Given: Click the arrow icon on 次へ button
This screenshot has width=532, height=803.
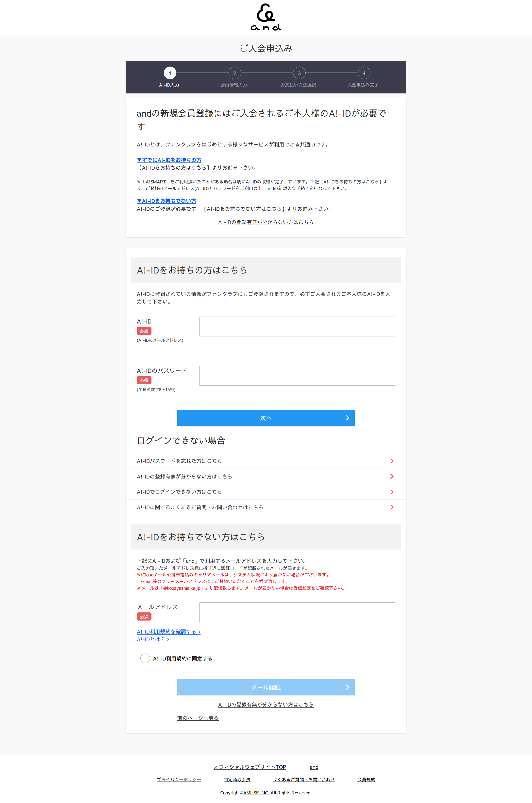Looking at the screenshot, I should [x=348, y=418].
